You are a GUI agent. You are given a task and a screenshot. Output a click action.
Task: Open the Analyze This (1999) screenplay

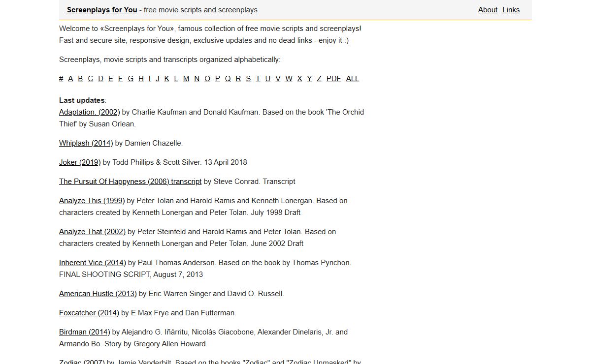(92, 201)
